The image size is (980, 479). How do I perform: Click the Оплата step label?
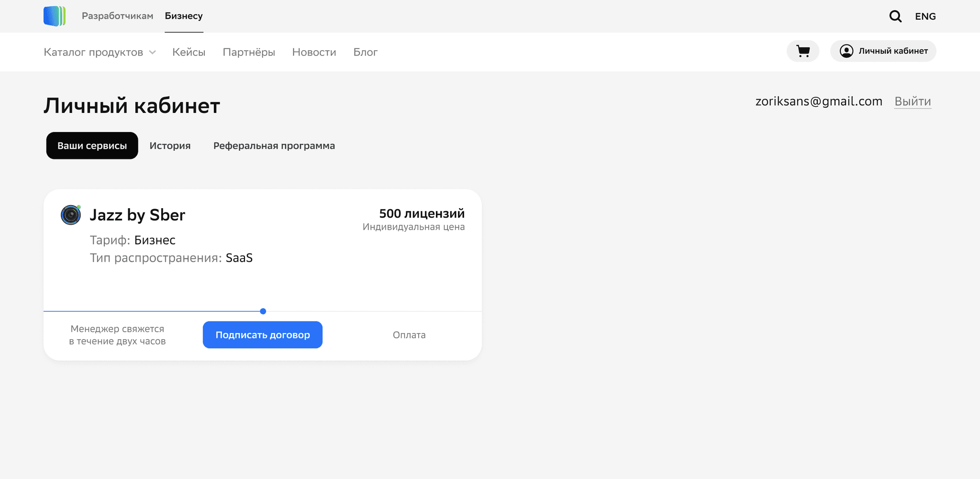click(409, 335)
